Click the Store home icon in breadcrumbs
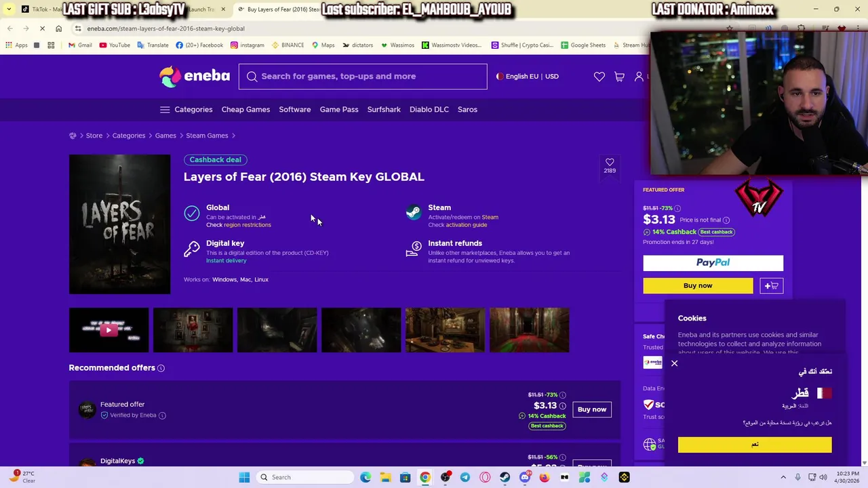868x488 pixels. [73, 136]
